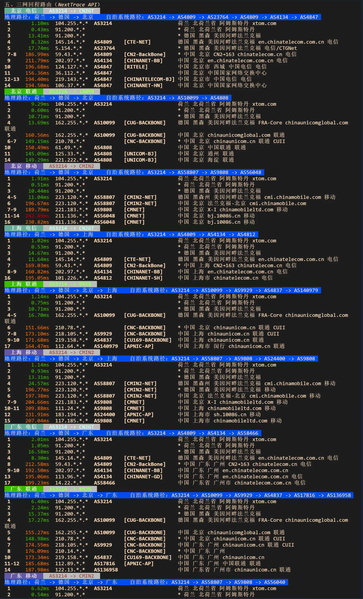Select the 上海 移动 section label
This screenshot has height=599, width=363.
tap(24, 352)
